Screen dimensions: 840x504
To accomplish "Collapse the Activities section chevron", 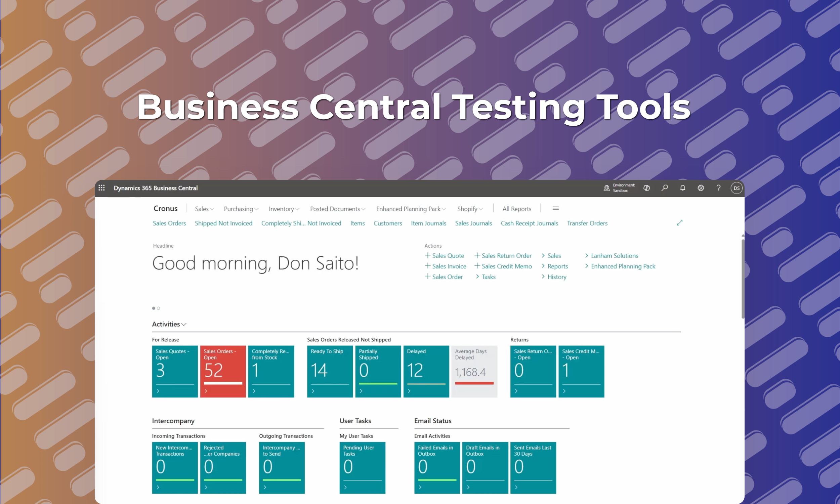I will (184, 324).
